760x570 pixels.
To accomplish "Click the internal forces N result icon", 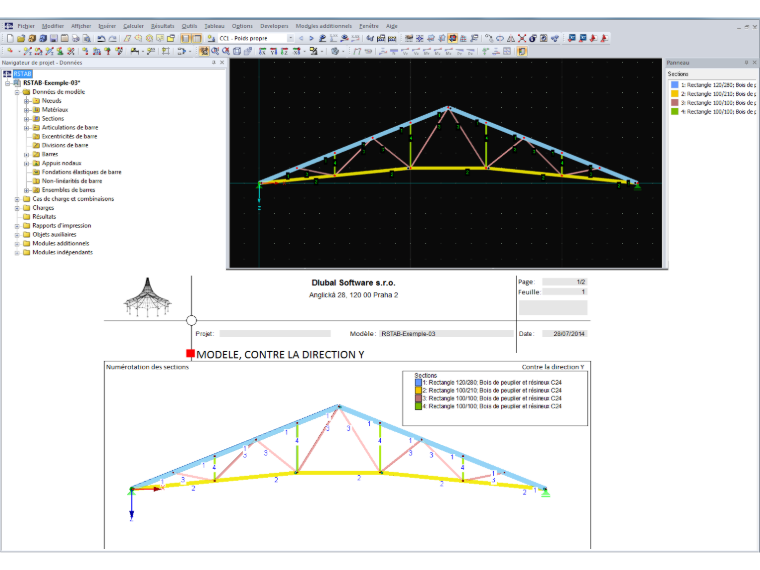I will pos(394,51).
